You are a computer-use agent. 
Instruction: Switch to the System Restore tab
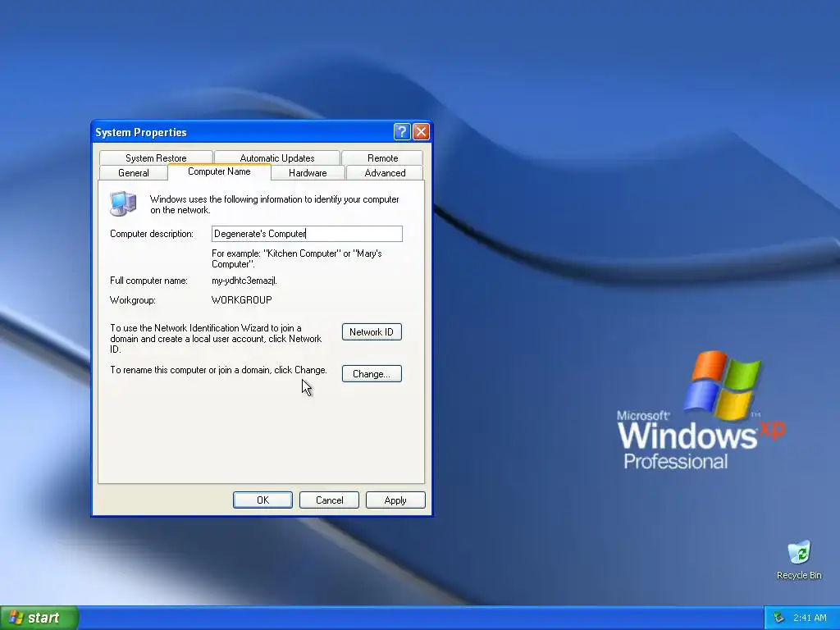coord(156,157)
